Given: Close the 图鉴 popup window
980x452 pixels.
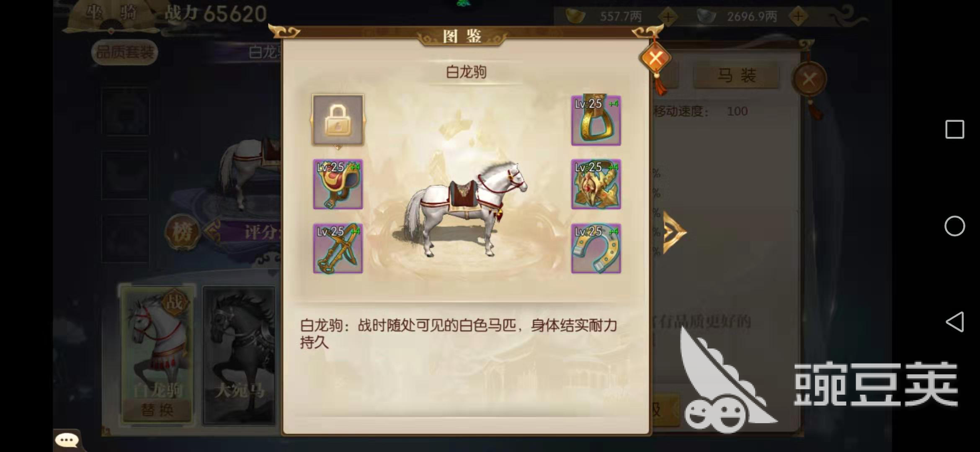Looking at the screenshot, I should [655, 58].
